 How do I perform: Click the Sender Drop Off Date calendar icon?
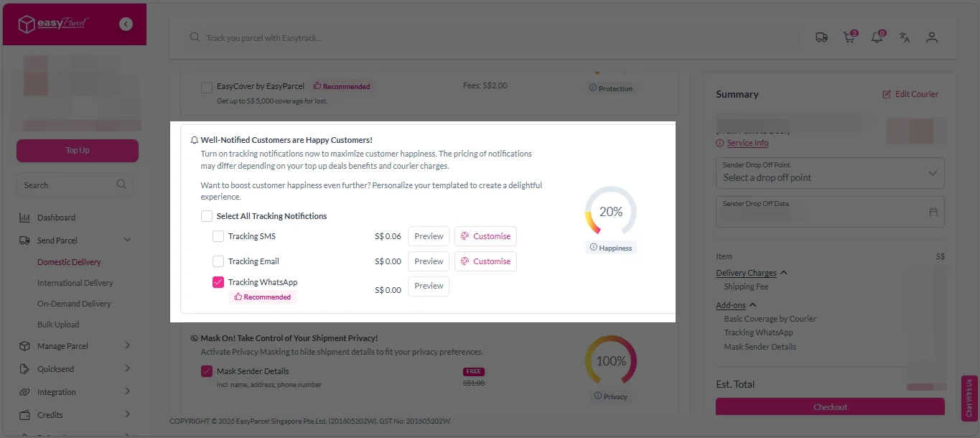click(x=934, y=213)
